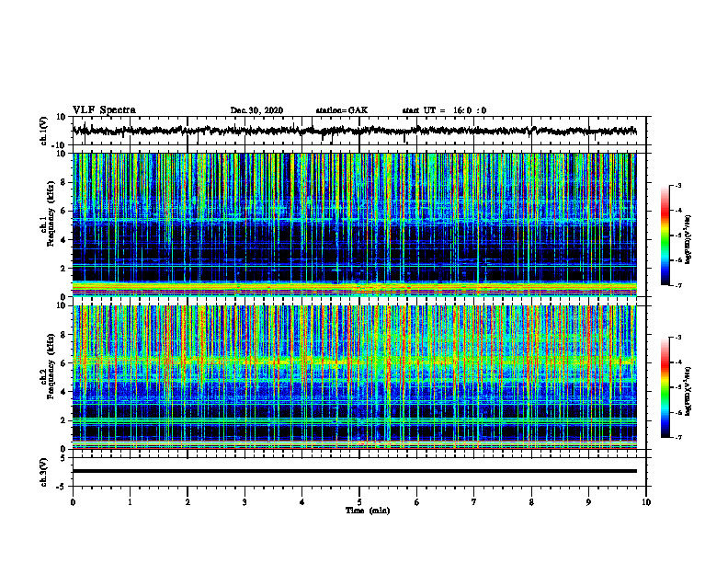Click the ch.2 colorbar log(PSD) label

688,389
